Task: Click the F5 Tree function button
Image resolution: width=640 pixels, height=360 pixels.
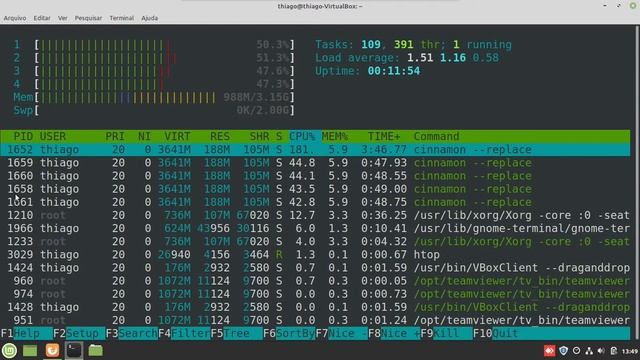Action: [x=237, y=333]
